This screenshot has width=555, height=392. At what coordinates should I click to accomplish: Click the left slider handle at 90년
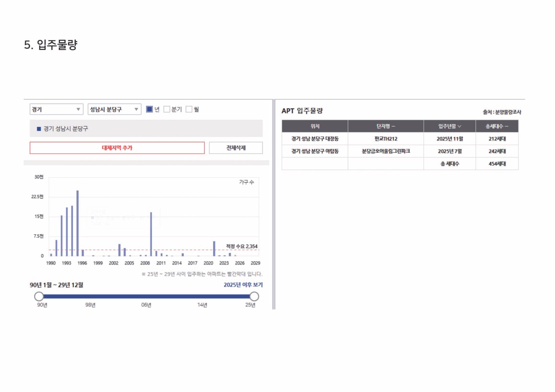pos(39,296)
